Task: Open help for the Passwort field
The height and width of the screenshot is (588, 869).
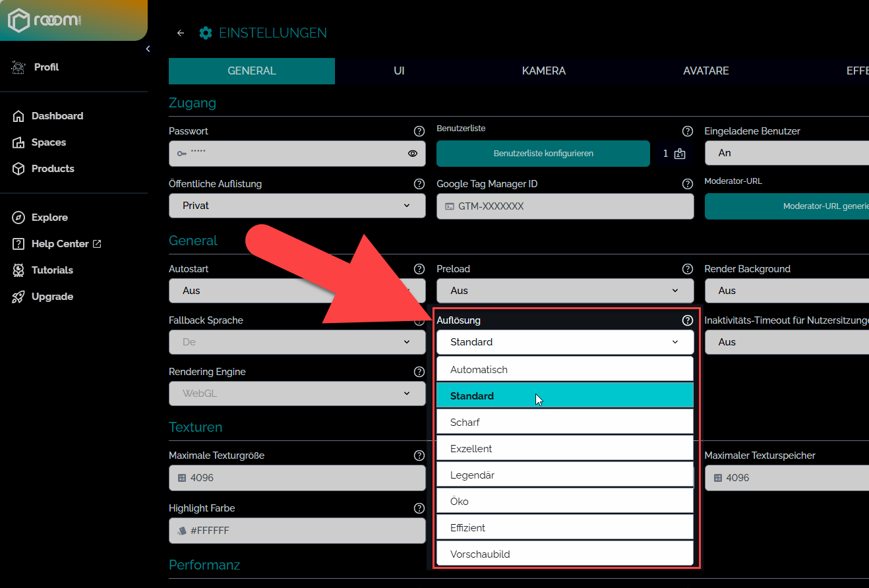Action: [x=419, y=131]
